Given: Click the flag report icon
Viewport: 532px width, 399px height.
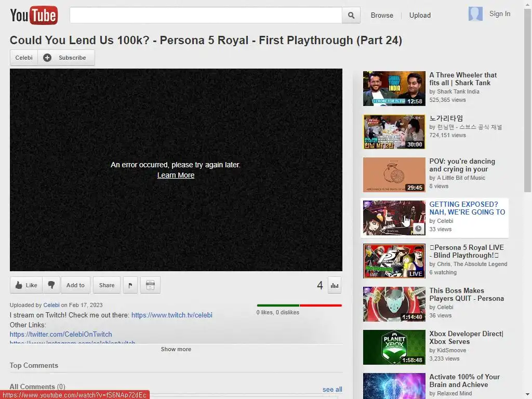Looking at the screenshot, I should coord(130,285).
